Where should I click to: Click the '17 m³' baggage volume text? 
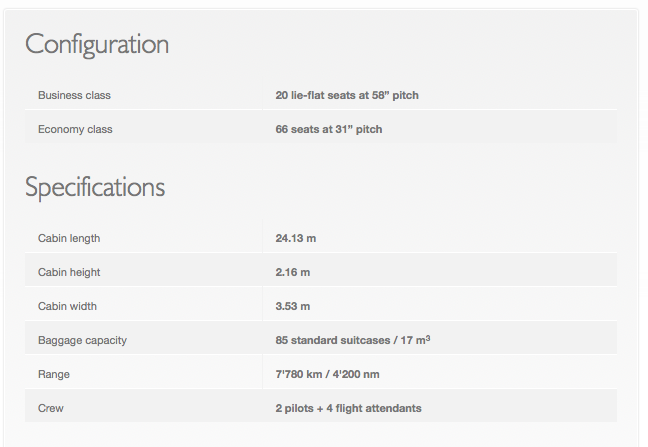[x=417, y=340]
